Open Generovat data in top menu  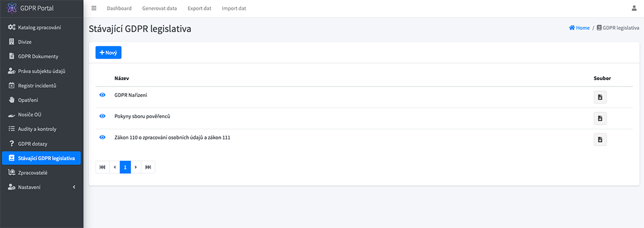tap(159, 8)
